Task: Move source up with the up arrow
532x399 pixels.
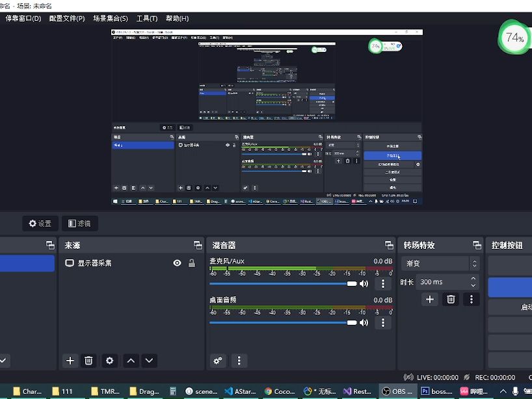Action: (131, 361)
